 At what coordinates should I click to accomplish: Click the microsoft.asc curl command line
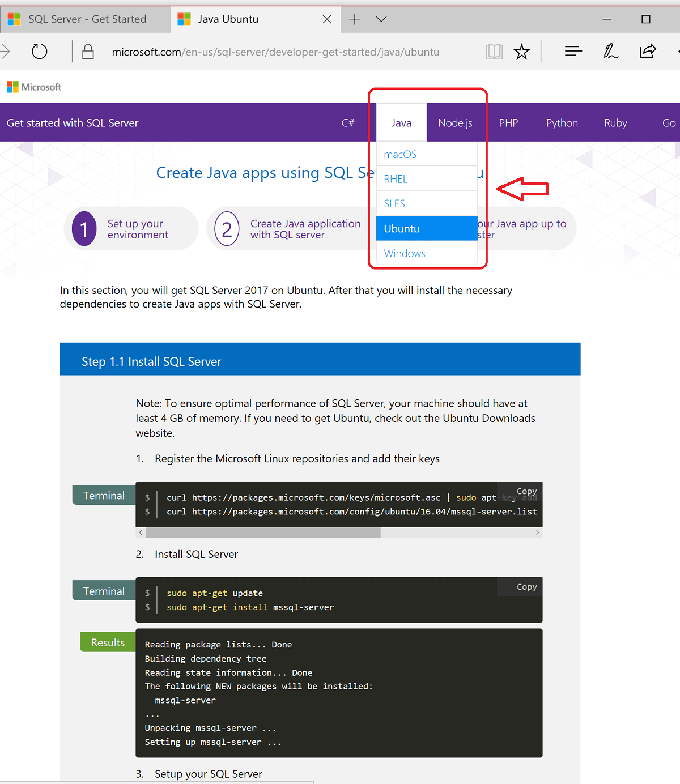(x=352, y=497)
